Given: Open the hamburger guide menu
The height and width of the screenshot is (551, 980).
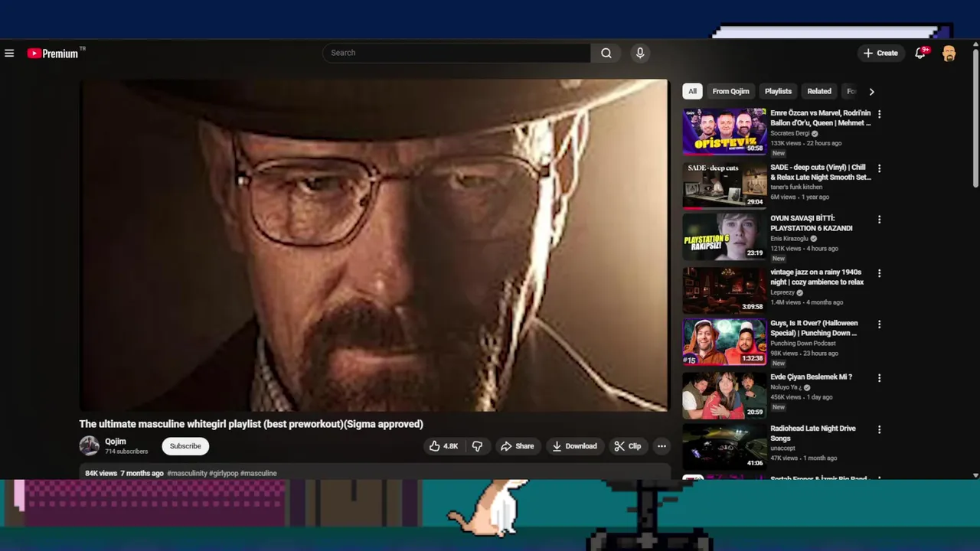Looking at the screenshot, I should [x=9, y=54].
